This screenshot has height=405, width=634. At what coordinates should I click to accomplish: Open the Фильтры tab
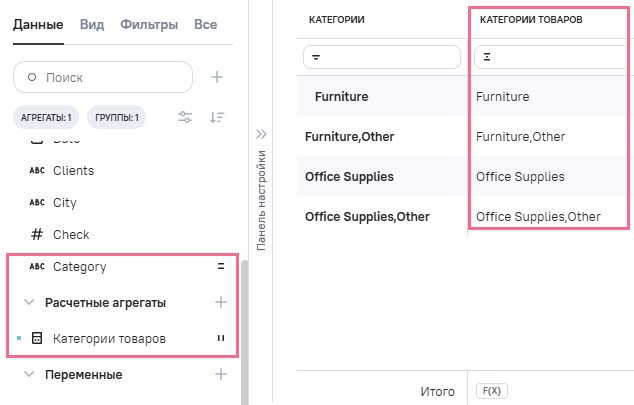click(149, 24)
